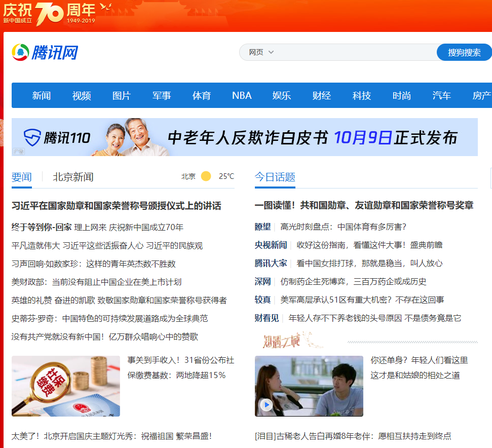Open the 视频 navigation item
The width and height of the screenshot is (492, 448).
[82, 95]
